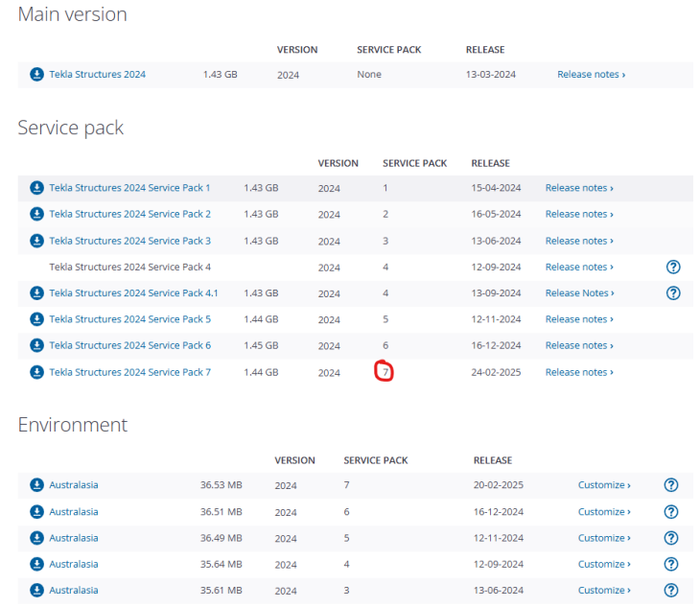Click help icon for Australasia 36.53 MB row
Screen dimensions: 700x607
(x=671, y=485)
